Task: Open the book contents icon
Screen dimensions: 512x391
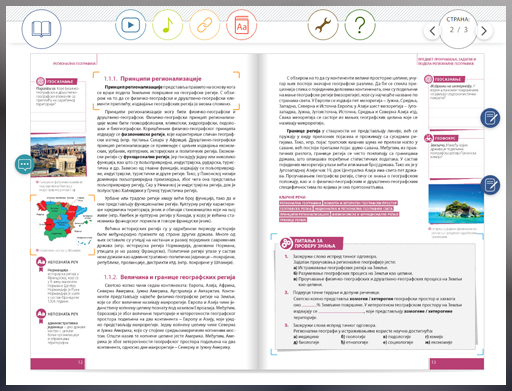Action: [x=41, y=29]
